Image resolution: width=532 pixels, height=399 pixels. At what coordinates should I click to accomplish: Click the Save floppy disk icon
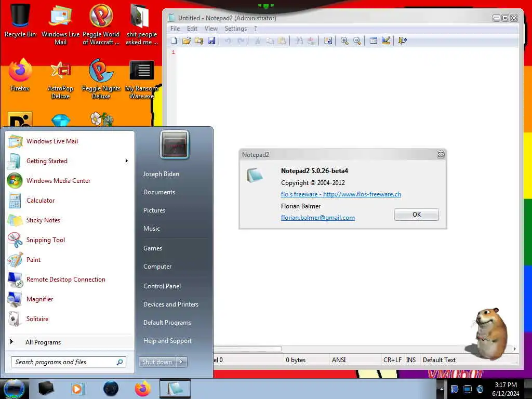pos(211,41)
